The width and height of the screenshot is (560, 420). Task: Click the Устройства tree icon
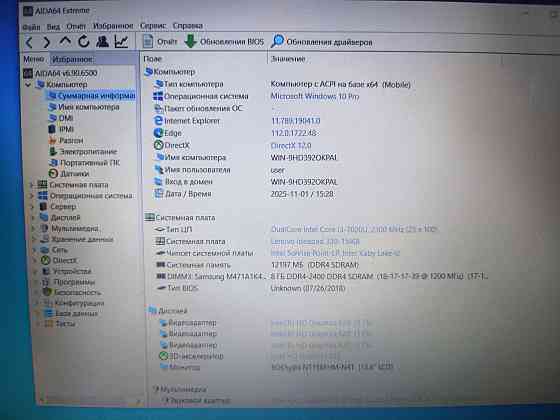46,271
